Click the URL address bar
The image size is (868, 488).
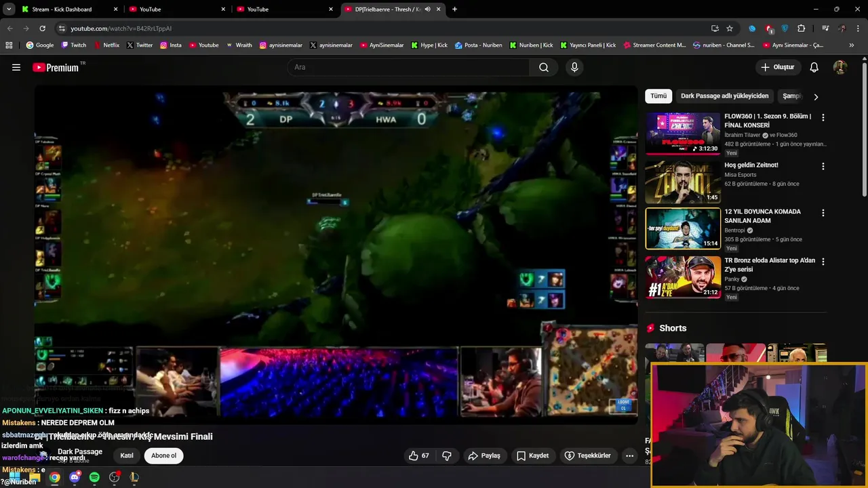click(x=380, y=28)
